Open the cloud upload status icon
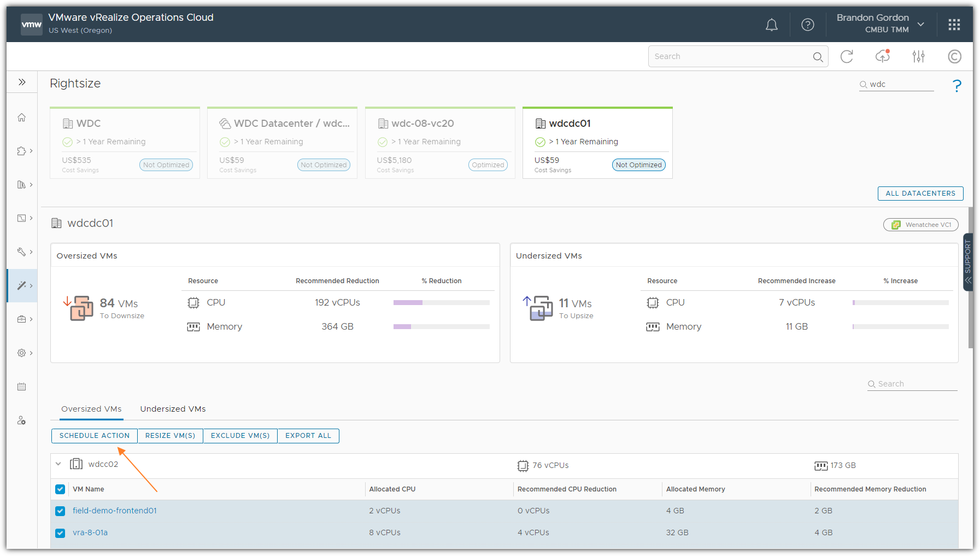Image resolution: width=980 pixels, height=556 pixels. pyautogui.click(x=882, y=56)
